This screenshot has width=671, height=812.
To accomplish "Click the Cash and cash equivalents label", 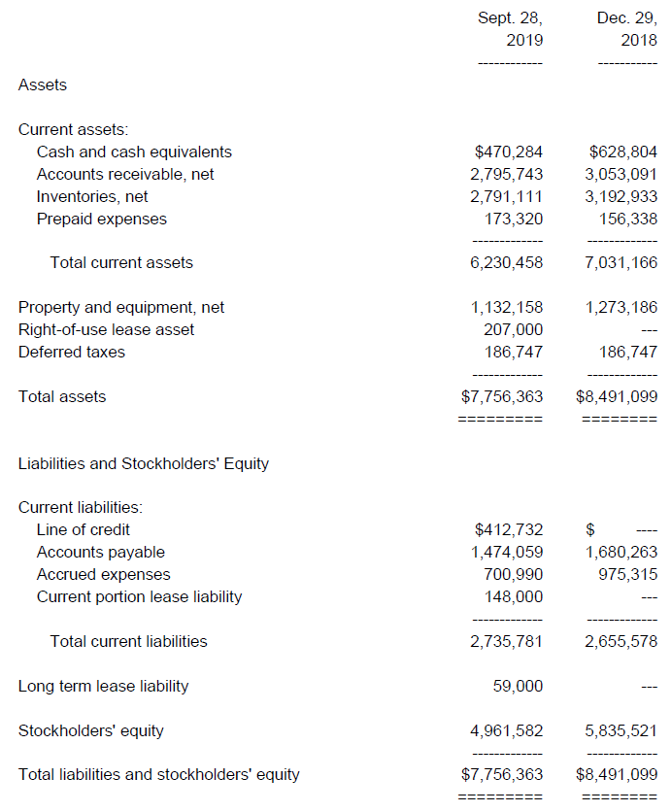I will click(x=134, y=152).
